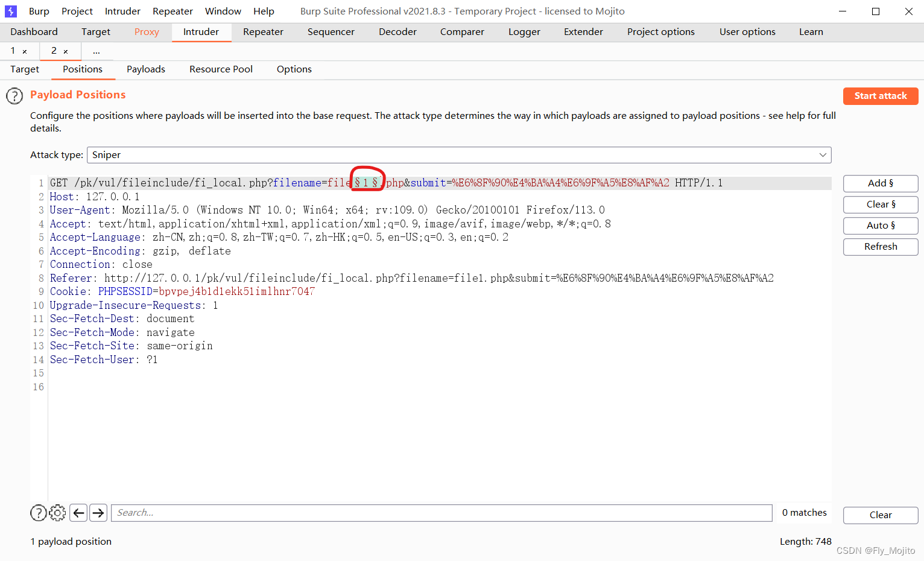Click the Burp Suite logo icon

pos(11,11)
